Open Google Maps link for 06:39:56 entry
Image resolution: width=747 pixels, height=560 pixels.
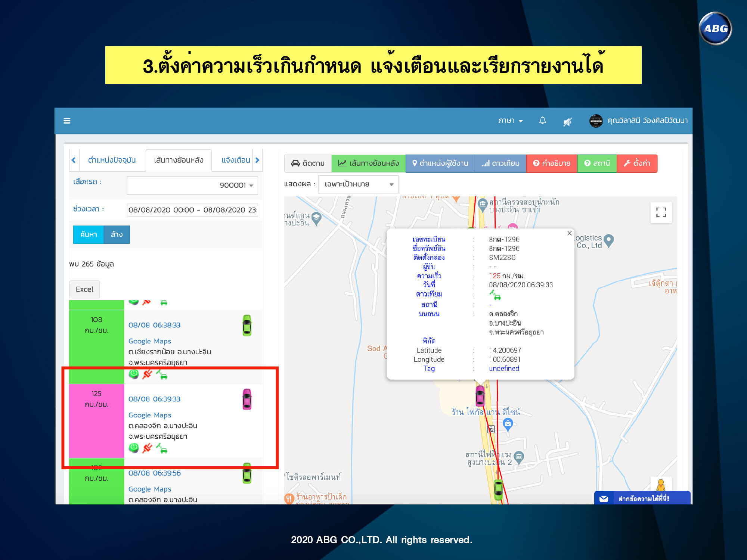[150, 489]
